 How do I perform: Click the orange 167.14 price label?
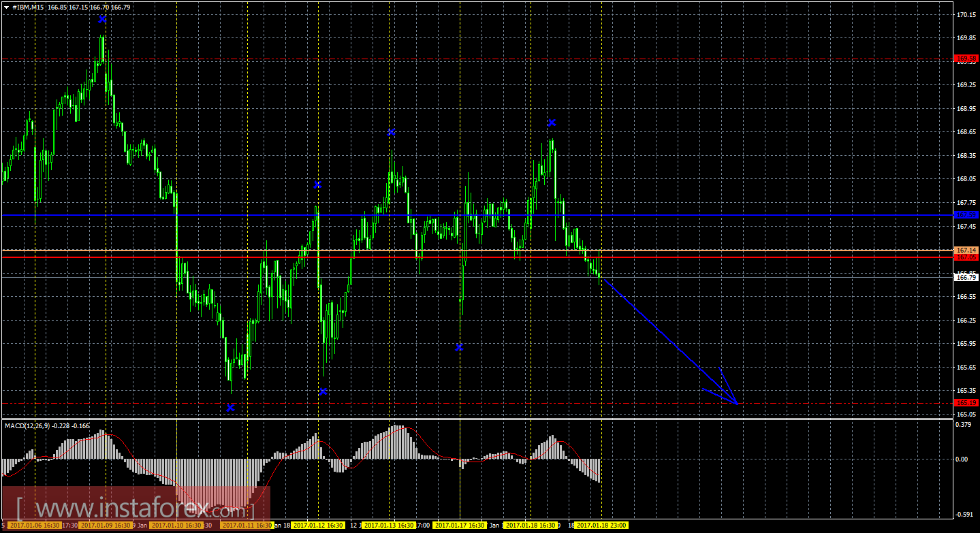tap(966, 251)
